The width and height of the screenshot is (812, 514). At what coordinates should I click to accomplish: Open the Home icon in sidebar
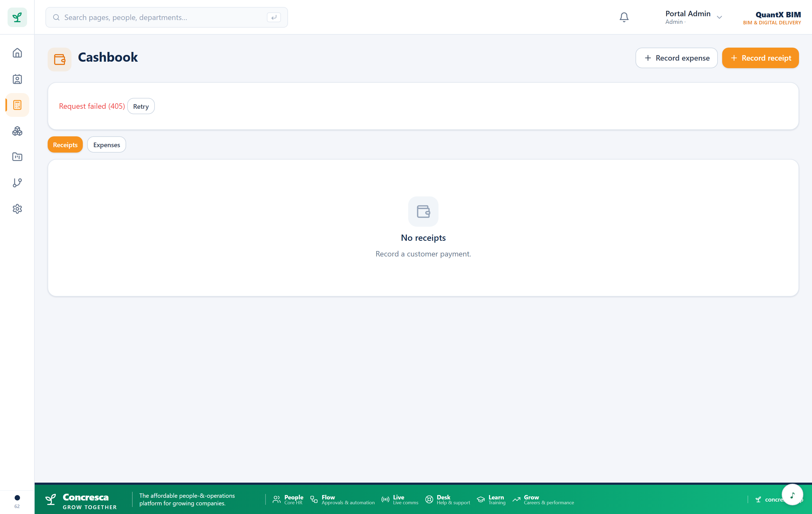17,53
